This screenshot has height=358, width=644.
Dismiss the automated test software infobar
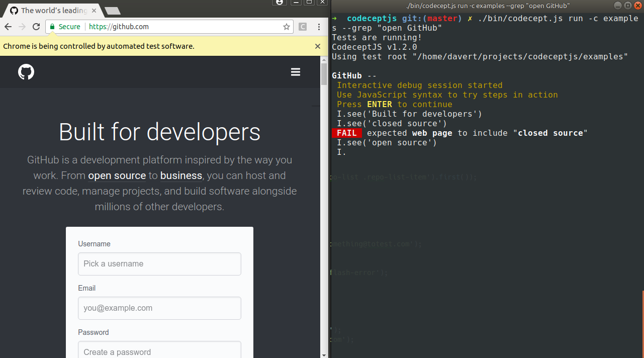point(317,46)
